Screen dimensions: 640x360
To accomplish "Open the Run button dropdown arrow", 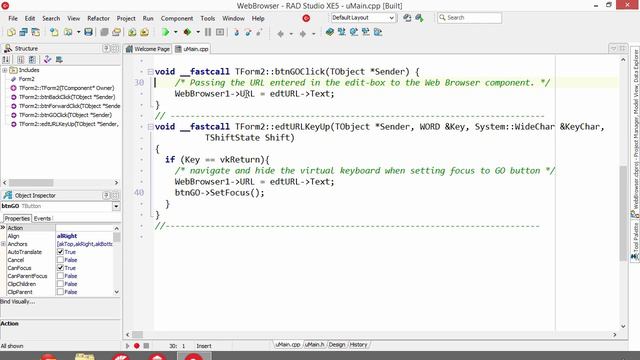I will (x=176, y=32).
